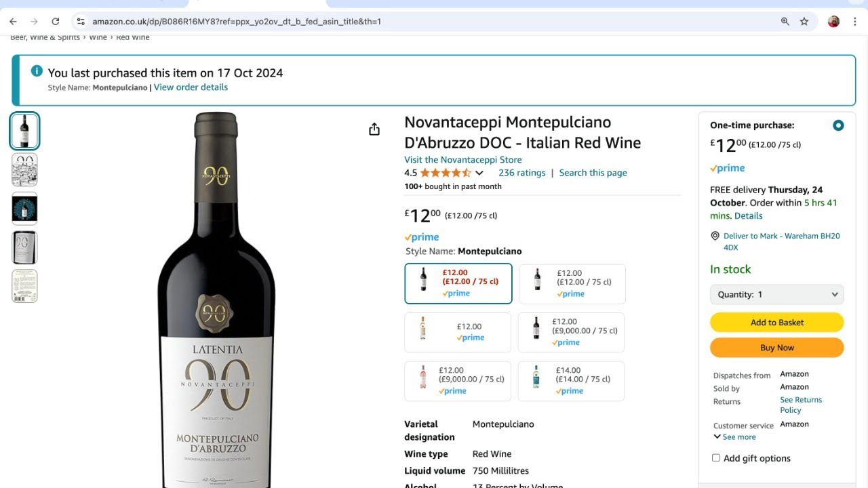Click the delivery location pin icon
This screenshot has height=488, width=868.
pyautogui.click(x=715, y=236)
